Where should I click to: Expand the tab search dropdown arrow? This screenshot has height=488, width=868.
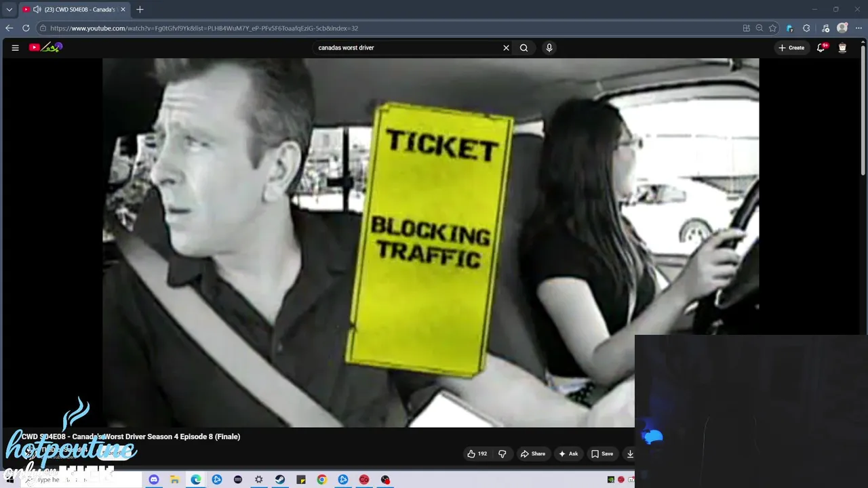9,9
